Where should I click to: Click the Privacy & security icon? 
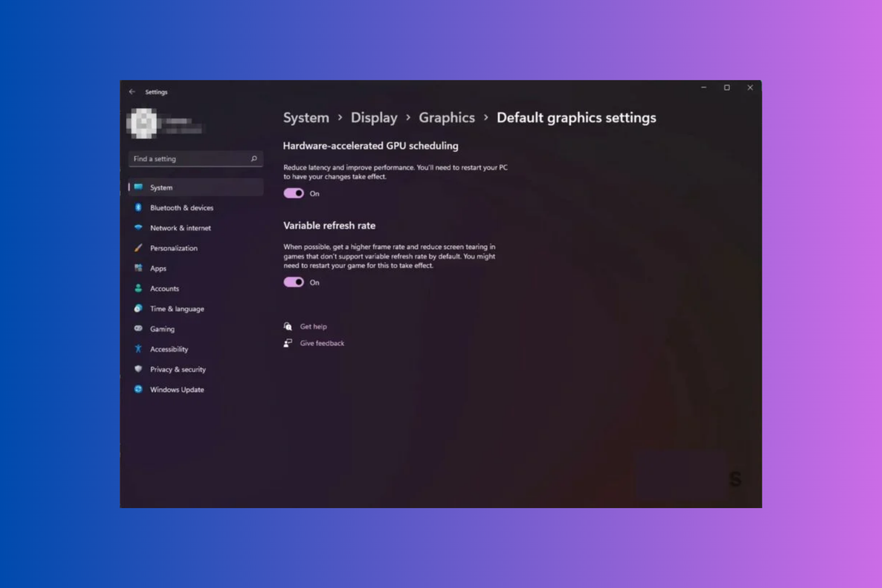137,369
